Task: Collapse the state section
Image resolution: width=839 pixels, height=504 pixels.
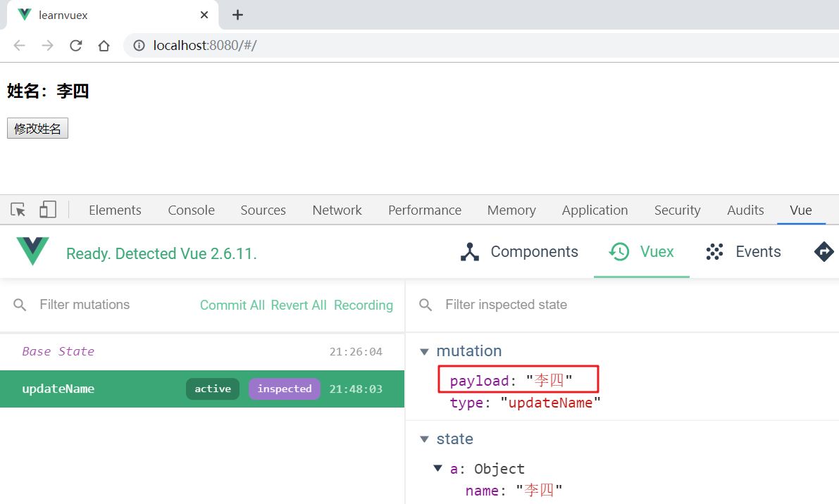Action: (x=424, y=439)
